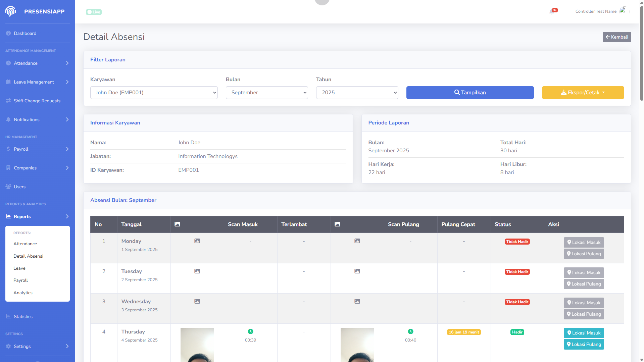The width and height of the screenshot is (644, 362).
Task: Click Tidak Hadir badge for Monday
Action: (x=517, y=242)
